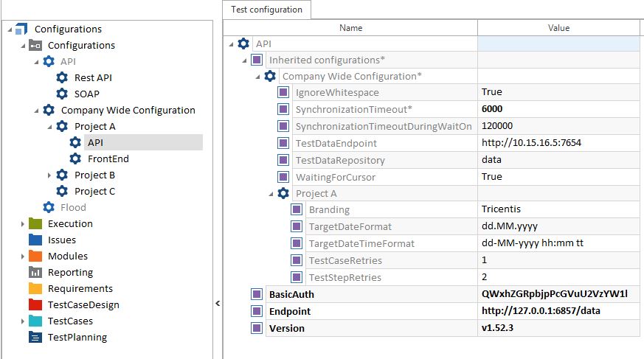Click the purple square beside IgnoreWhitespace
This screenshot has height=359, width=644.
[x=283, y=92]
